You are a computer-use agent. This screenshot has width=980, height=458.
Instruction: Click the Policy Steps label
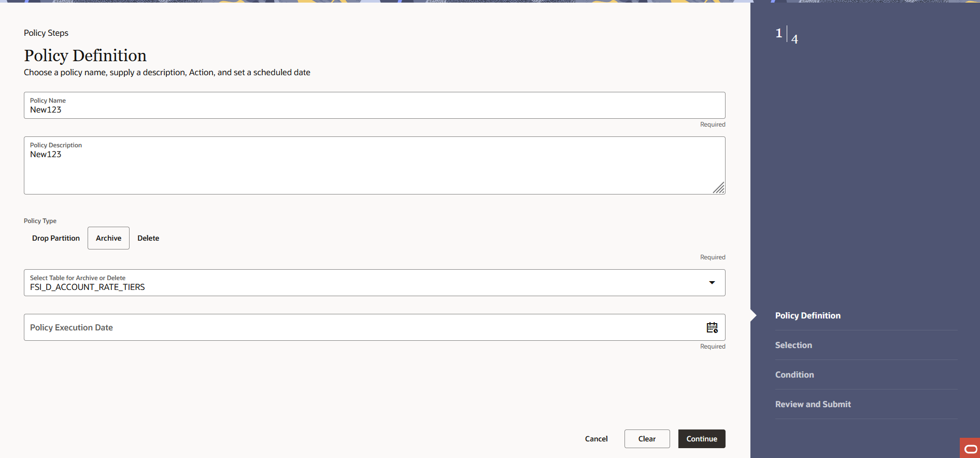coord(46,33)
